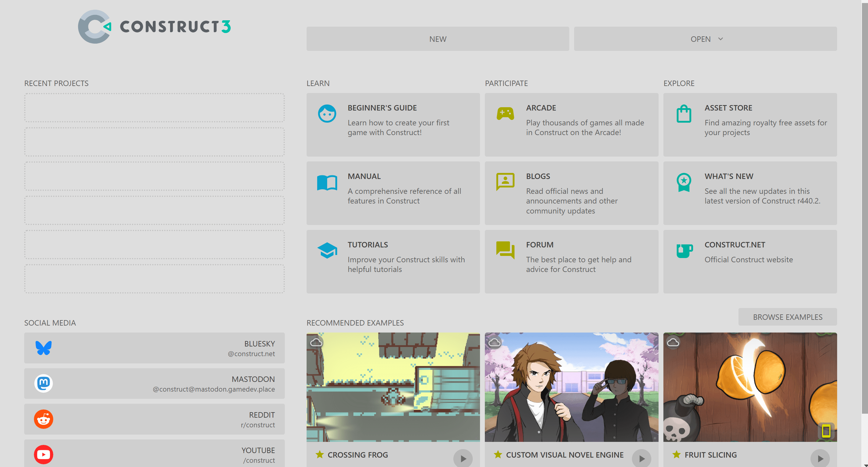Click the Forum chat bubbles icon
This screenshot has width=868, height=467.
505,250
